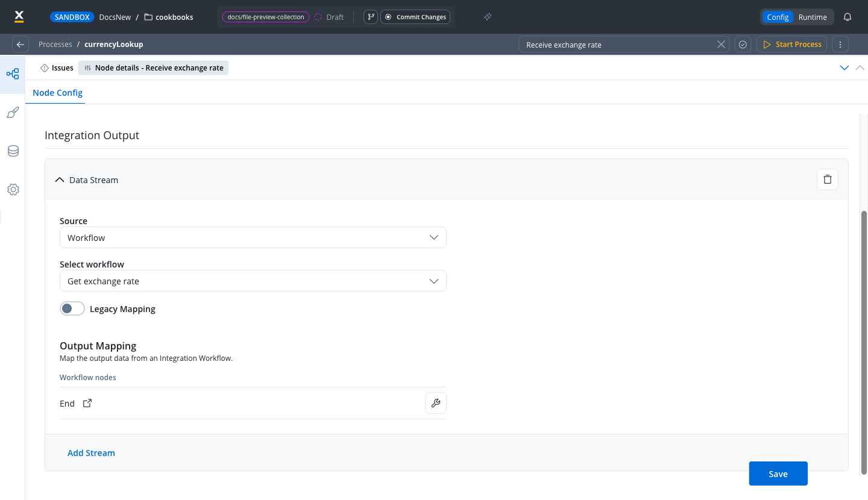This screenshot has width=868, height=500.
Task: Click the Processes breadcrumb
Action: coord(55,45)
